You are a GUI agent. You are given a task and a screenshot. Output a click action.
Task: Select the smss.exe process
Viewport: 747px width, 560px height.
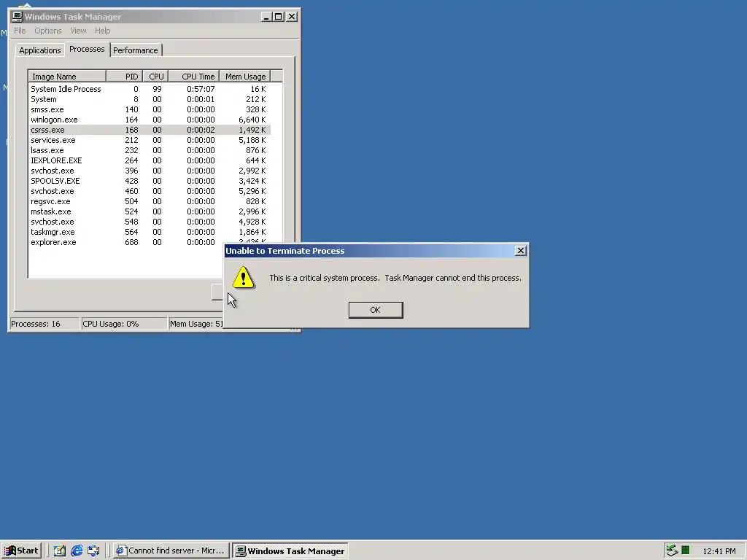click(149, 109)
